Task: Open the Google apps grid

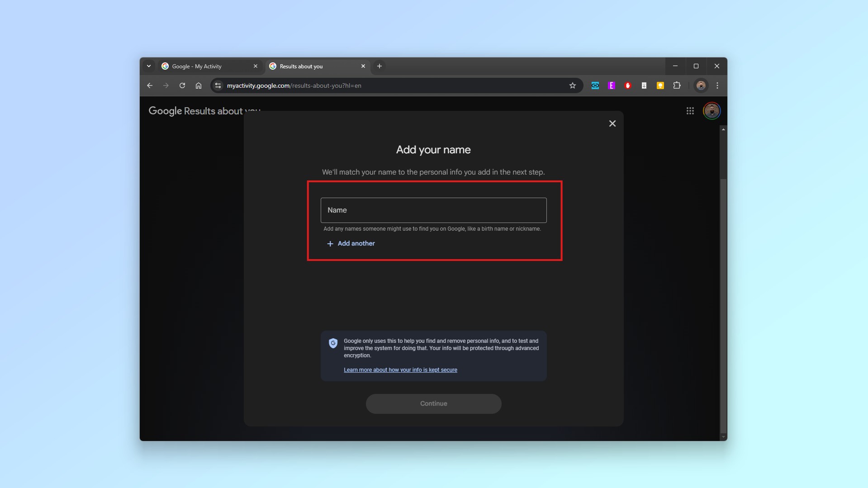Action: pos(690,111)
